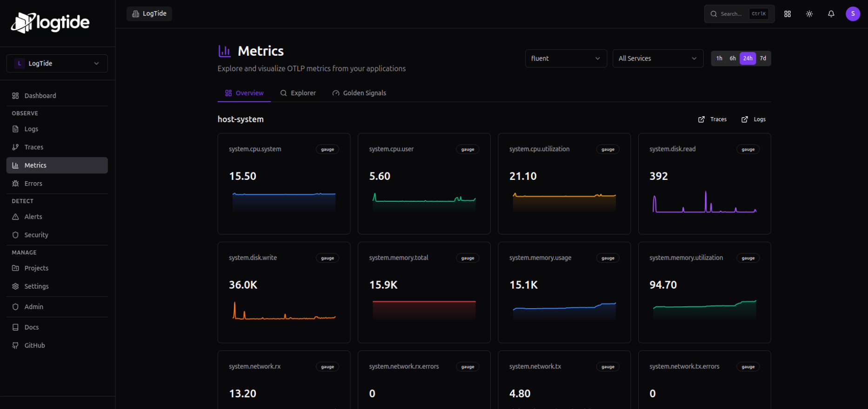This screenshot has width=868, height=409.
Task: Go to Dashboard in sidebar
Action: click(57, 96)
